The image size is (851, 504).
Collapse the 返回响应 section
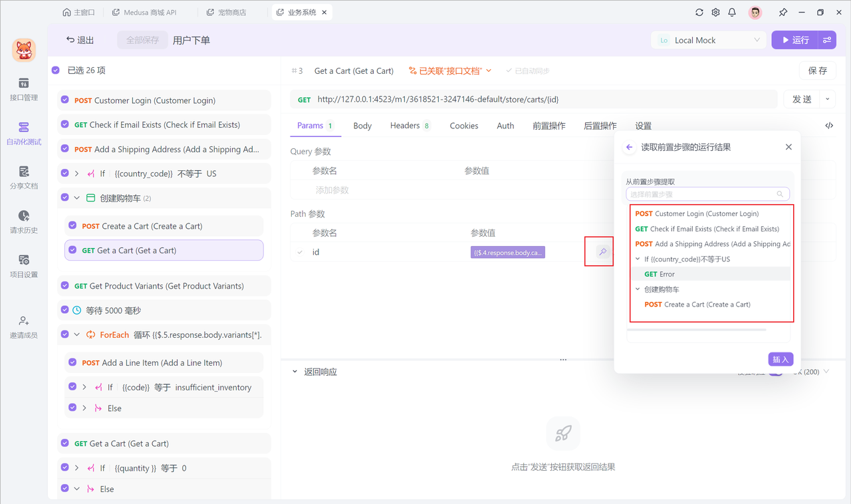click(x=295, y=372)
